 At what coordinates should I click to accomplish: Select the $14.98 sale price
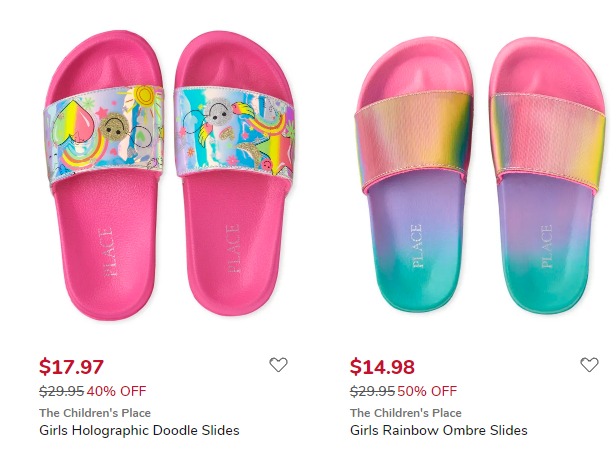pyautogui.click(x=382, y=366)
